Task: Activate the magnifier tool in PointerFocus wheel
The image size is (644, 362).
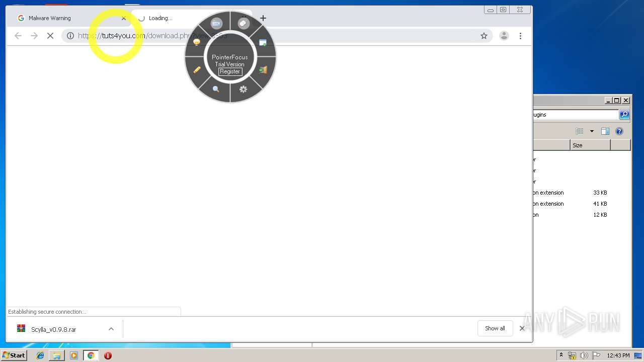Action: [216, 89]
